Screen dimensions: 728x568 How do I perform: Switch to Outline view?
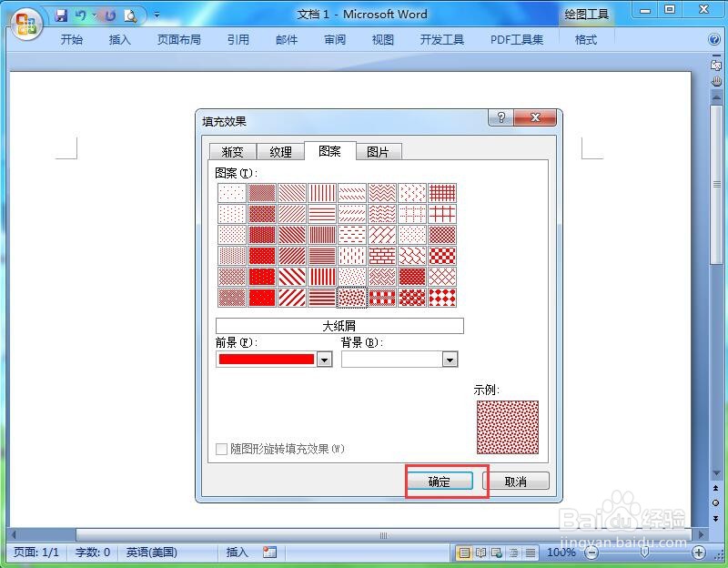[x=514, y=553]
